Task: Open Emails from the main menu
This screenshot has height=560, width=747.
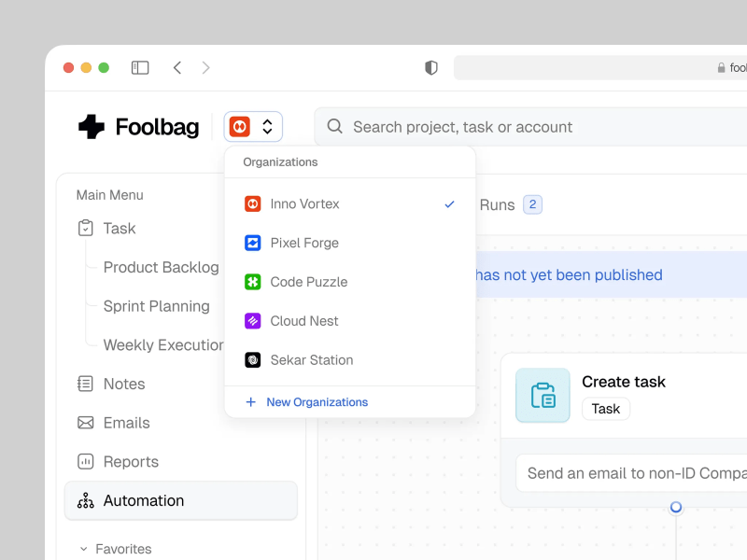Action: tap(126, 423)
